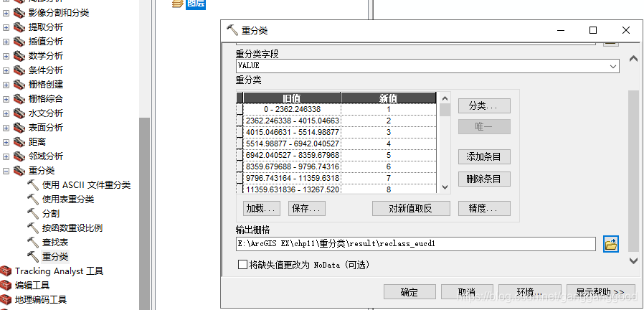This screenshot has height=310, width=644.
Task: Expand the 栅格创建 toolset
Action: tap(6, 85)
